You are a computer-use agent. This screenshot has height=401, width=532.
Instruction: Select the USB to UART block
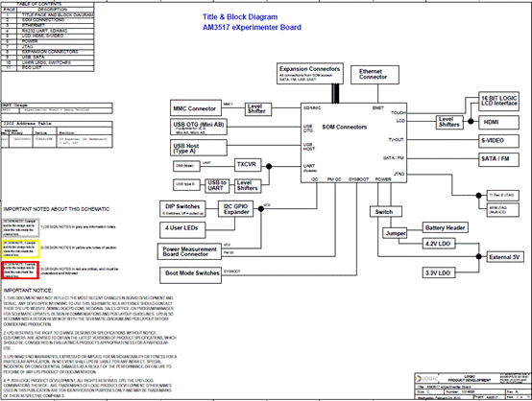coord(217,186)
